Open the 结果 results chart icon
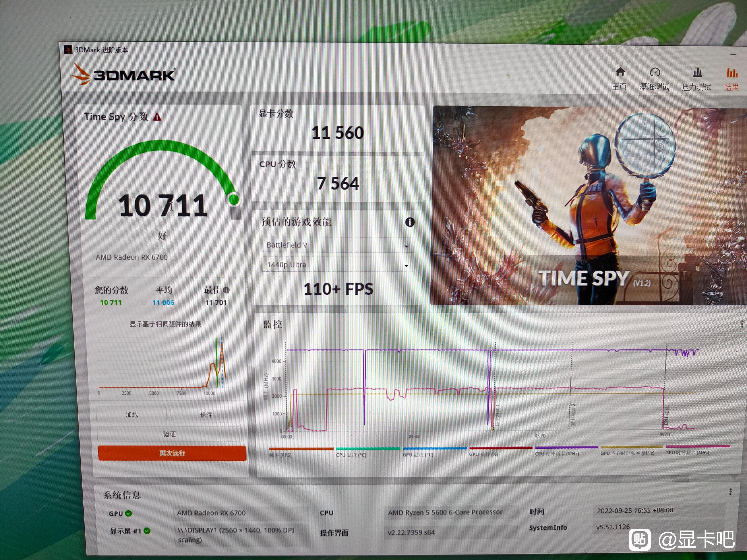This screenshot has width=747, height=560. pyautogui.click(x=732, y=73)
